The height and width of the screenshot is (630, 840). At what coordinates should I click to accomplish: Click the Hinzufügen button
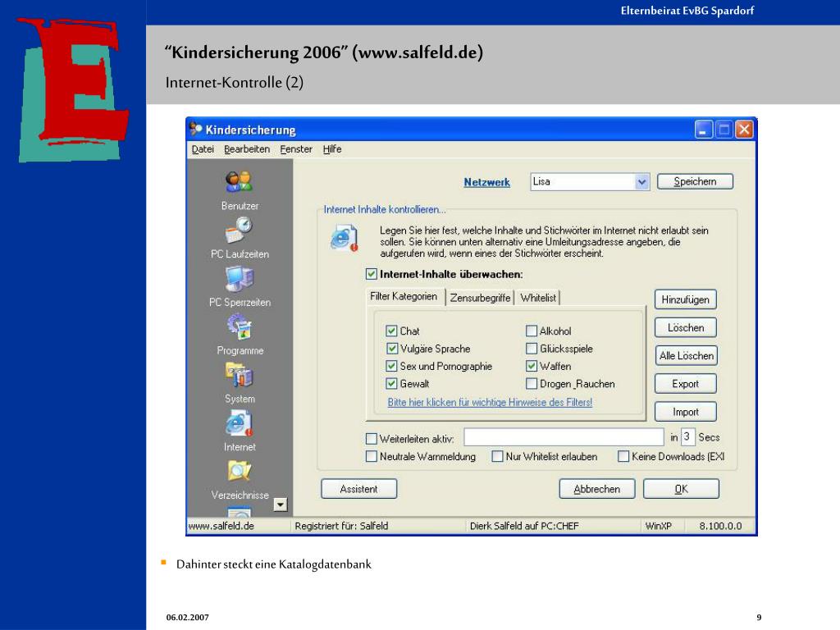tap(686, 300)
